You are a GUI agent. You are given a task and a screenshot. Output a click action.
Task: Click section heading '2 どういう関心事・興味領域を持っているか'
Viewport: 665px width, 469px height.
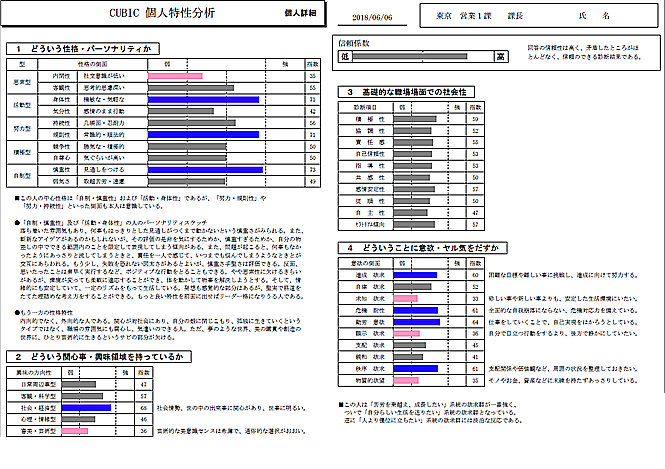[99, 357]
